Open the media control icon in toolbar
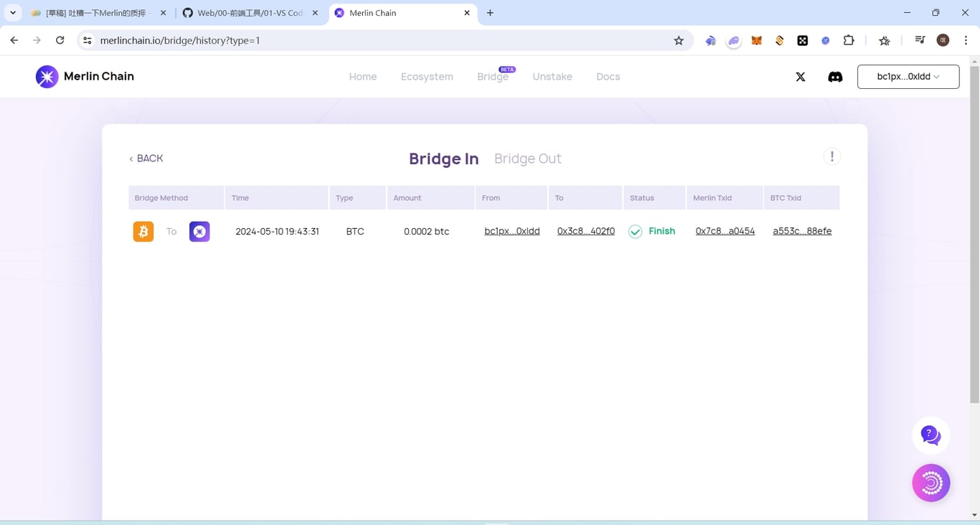The image size is (980, 525). 920,41
